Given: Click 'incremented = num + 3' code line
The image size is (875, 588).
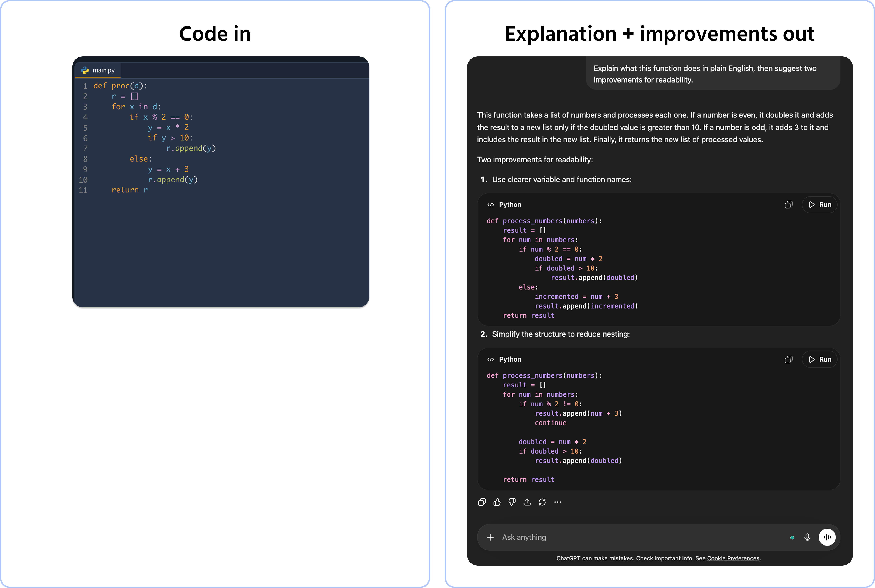Looking at the screenshot, I should (x=576, y=297).
